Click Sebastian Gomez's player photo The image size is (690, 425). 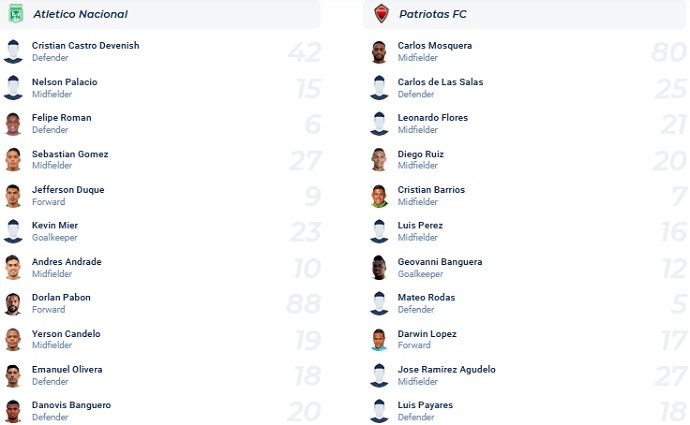(x=13, y=160)
